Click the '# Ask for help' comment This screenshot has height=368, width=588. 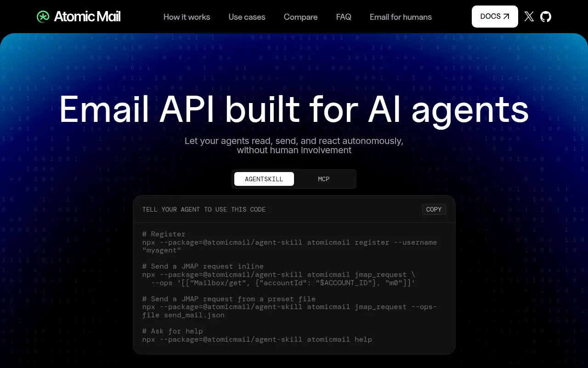pyautogui.click(x=173, y=331)
